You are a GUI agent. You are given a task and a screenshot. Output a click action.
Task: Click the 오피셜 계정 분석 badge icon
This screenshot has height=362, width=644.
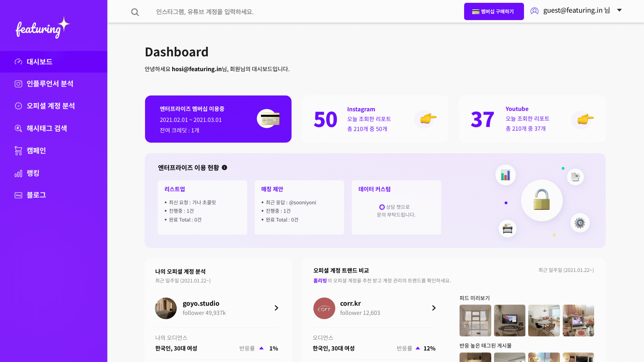[x=18, y=106]
